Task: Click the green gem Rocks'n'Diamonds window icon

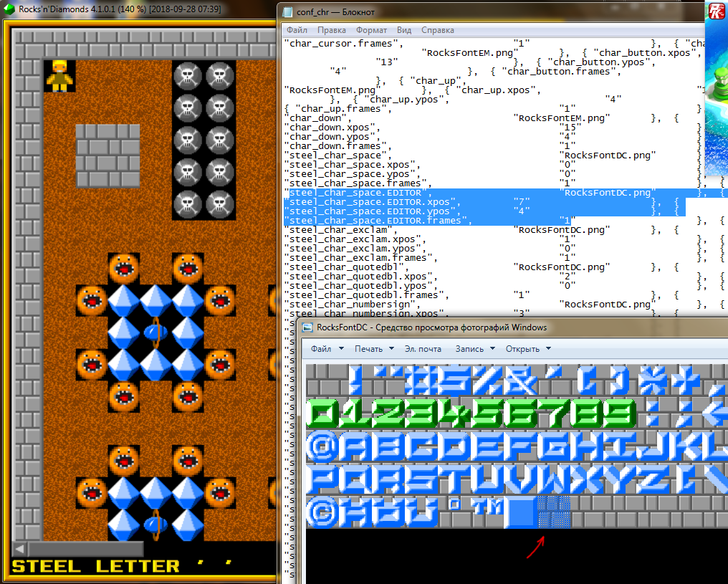Action: (x=9, y=9)
